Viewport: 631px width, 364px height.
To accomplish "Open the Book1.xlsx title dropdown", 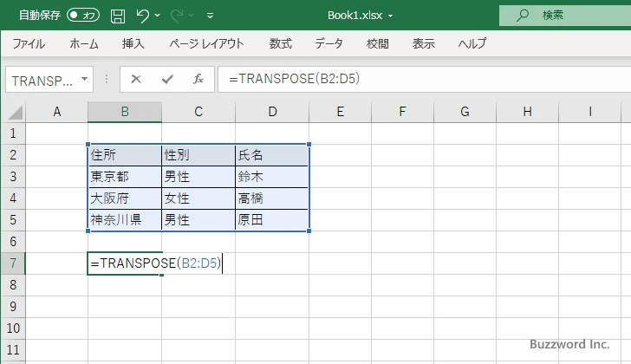I will click(x=390, y=16).
